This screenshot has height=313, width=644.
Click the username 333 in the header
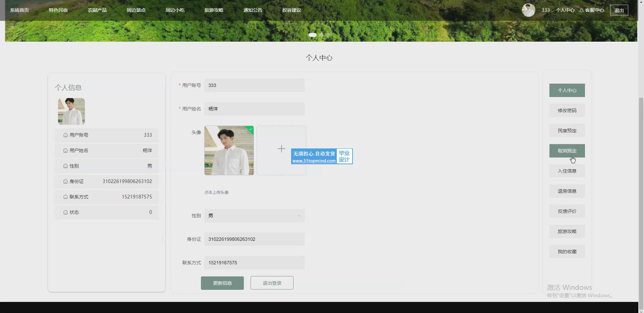(x=546, y=10)
